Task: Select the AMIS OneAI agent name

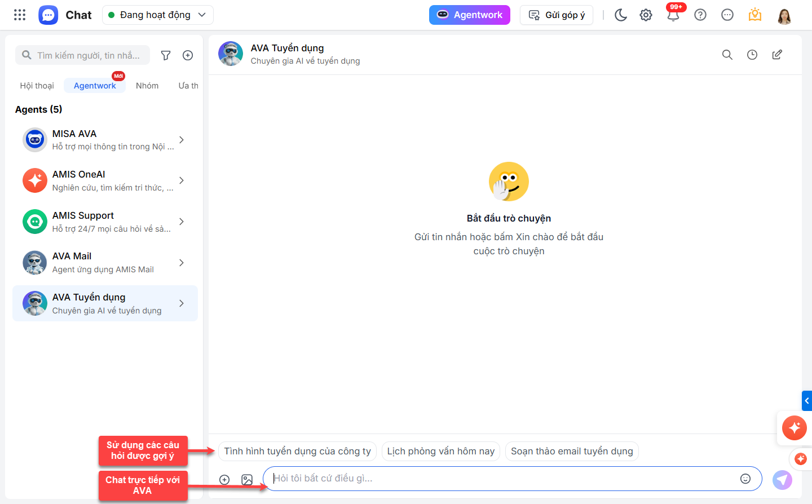Action: [x=79, y=174]
